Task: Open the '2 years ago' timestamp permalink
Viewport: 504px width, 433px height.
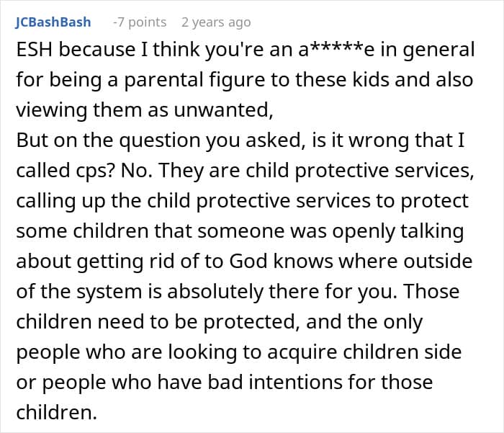Action: coord(216,22)
